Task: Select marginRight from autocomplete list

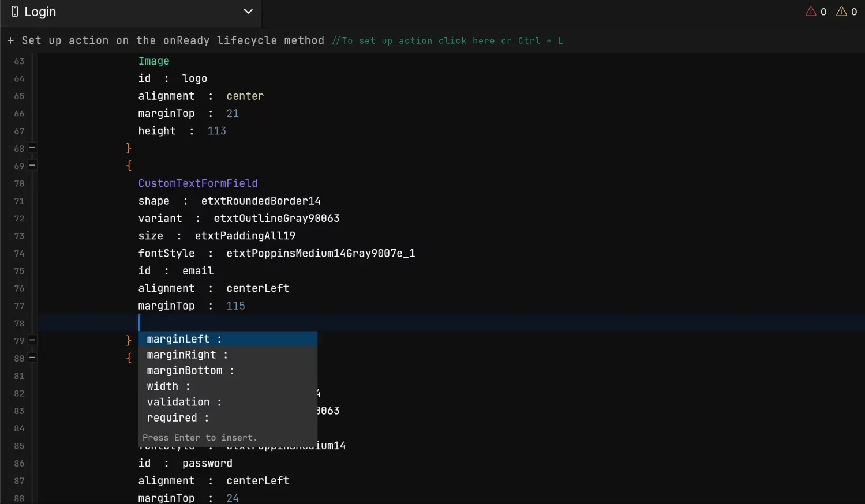Action: coord(187,355)
